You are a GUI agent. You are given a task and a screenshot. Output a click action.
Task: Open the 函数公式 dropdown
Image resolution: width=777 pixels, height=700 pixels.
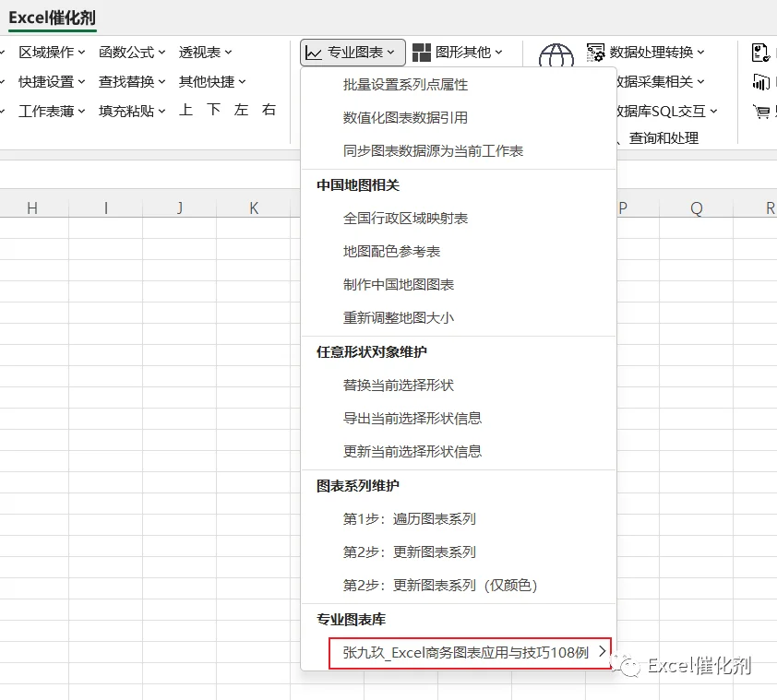[x=132, y=52]
